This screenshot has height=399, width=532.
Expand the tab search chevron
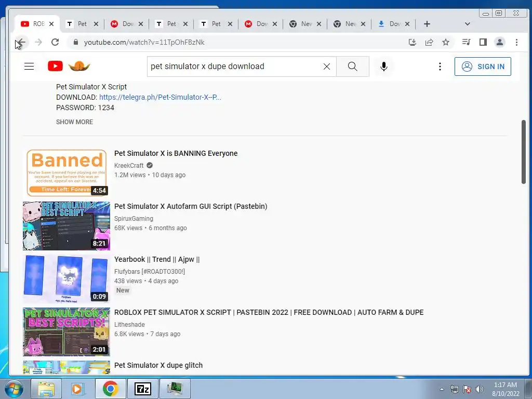[467, 24]
